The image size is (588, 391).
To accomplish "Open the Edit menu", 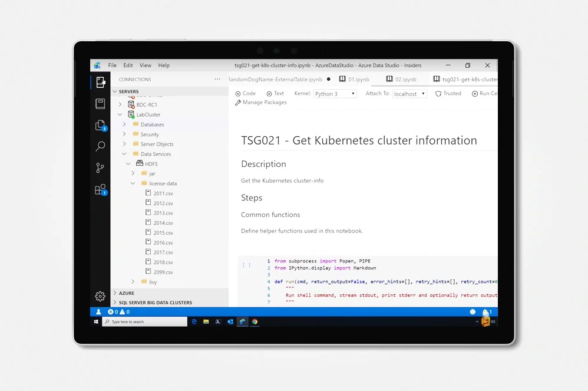I will click(x=128, y=65).
